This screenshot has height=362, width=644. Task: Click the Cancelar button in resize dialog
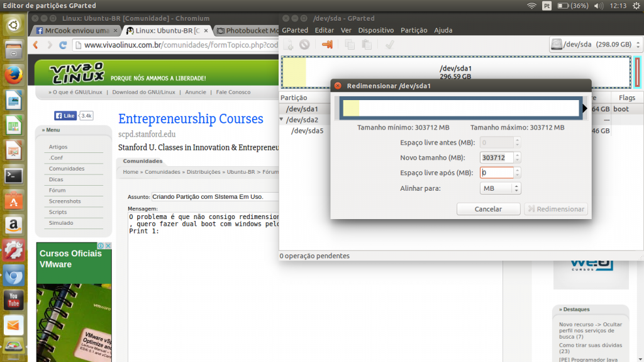[x=488, y=209]
